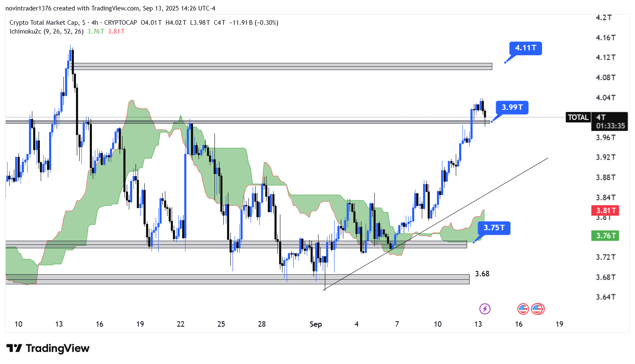Open the single US flag economic event
Viewport: 635px width, 364px height.
523,309
